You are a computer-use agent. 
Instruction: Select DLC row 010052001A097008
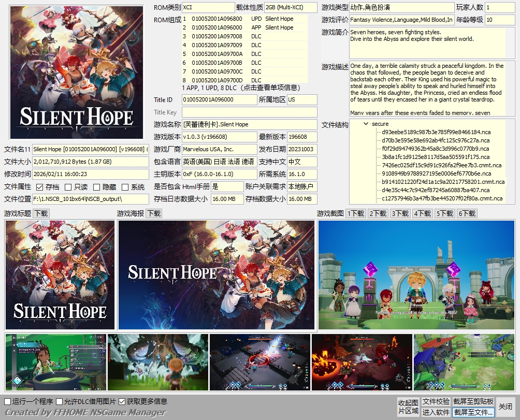pos(244,36)
